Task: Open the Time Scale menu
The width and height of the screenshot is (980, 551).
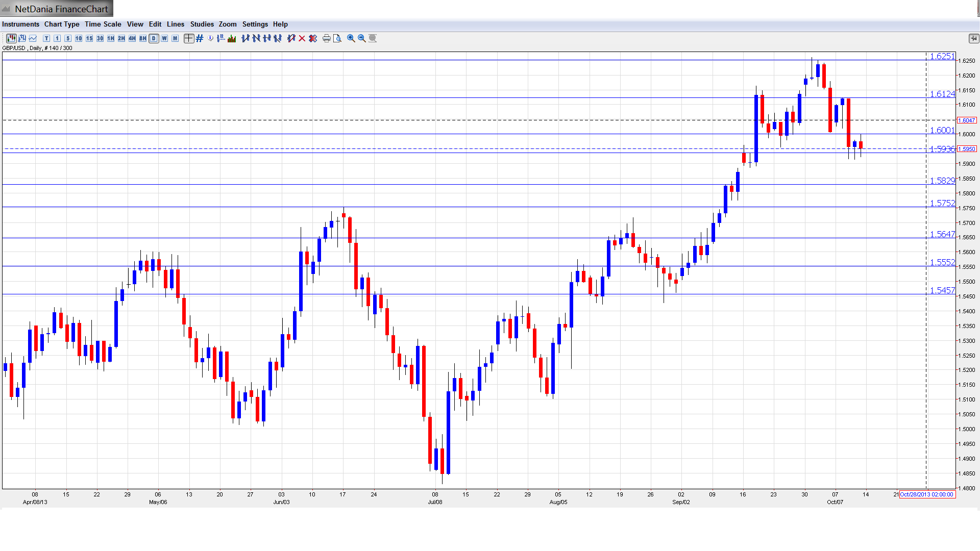Action: [x=103, y=24]
